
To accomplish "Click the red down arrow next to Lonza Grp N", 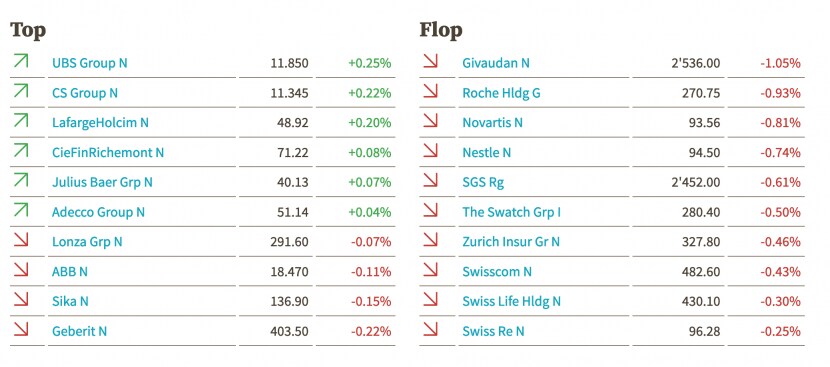I will point(21,240).
